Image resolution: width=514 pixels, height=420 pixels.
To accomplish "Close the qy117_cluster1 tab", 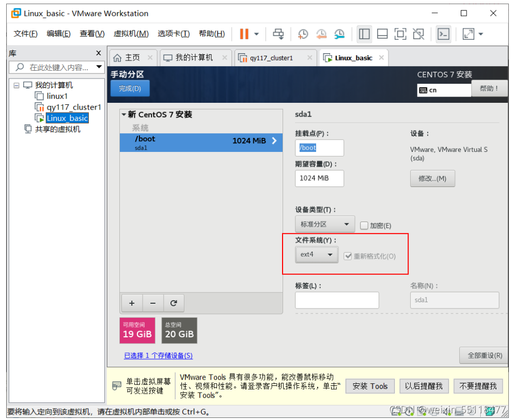I will [x=309, y=58].
